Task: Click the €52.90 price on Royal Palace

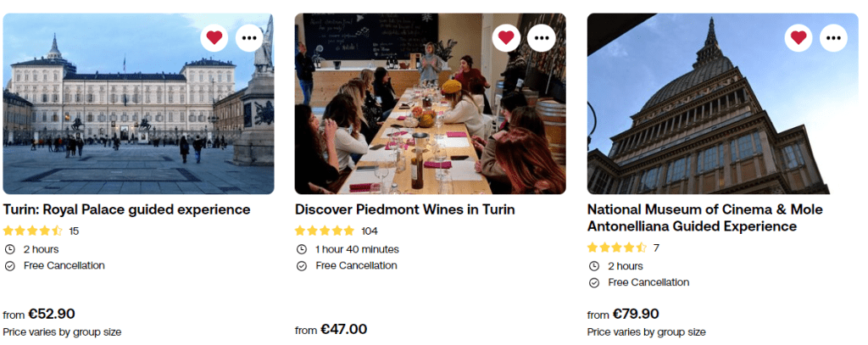Action: click(x=52, y=314)
